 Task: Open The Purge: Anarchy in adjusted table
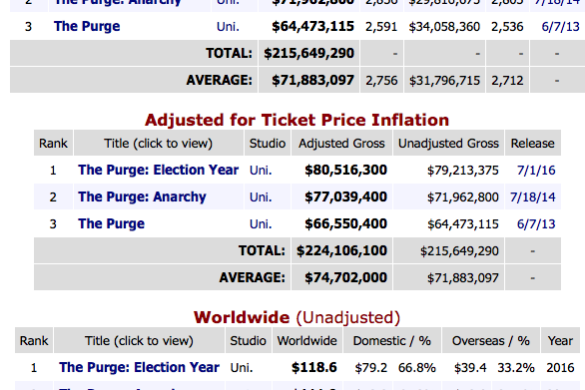142,197
